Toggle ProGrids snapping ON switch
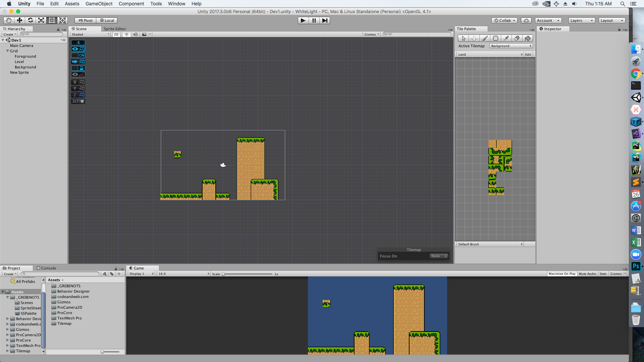The width and height of the screenshot is (644, 362). 78,55
